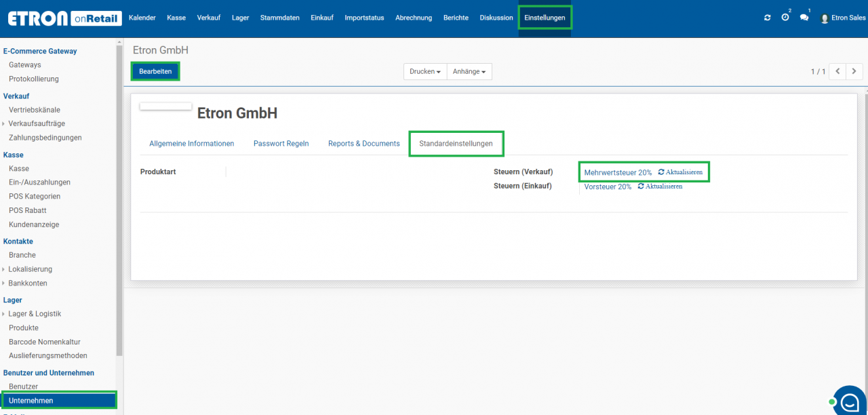Click the refresh icon in top bar
Image resolution: width=868 pixels, height=415 pixels.
767,18
